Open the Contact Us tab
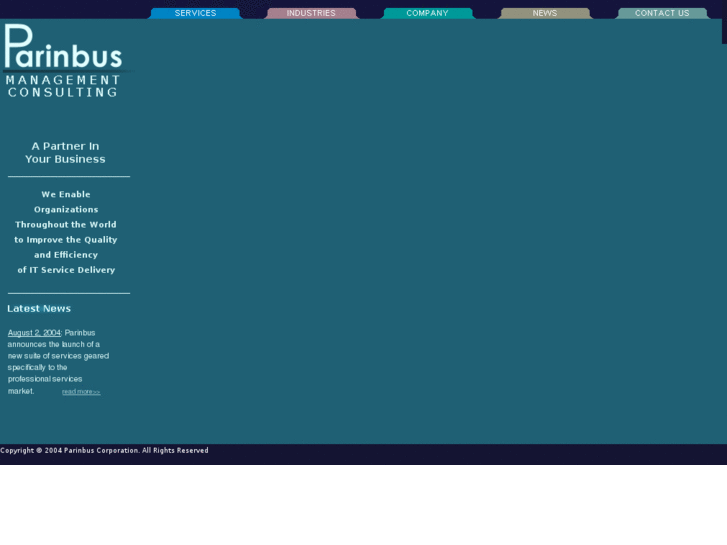Screen dimensions: 727x545 click(x=662, y=13)
